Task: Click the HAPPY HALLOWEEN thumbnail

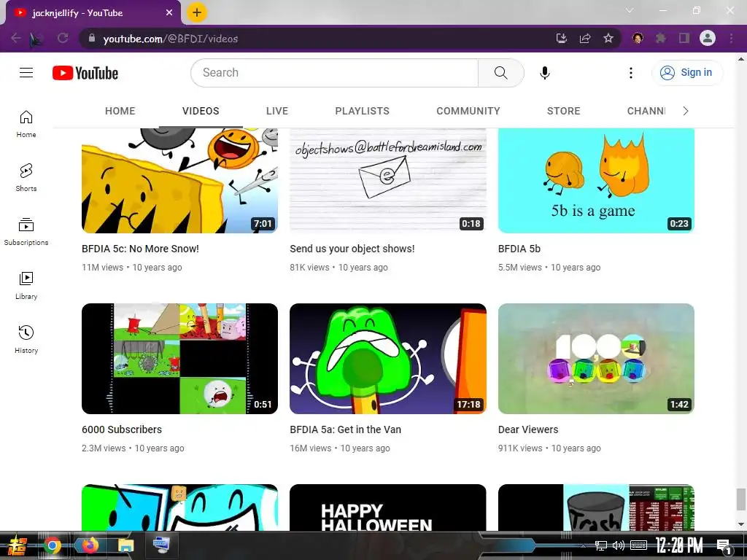Action: tap(388, 507)
